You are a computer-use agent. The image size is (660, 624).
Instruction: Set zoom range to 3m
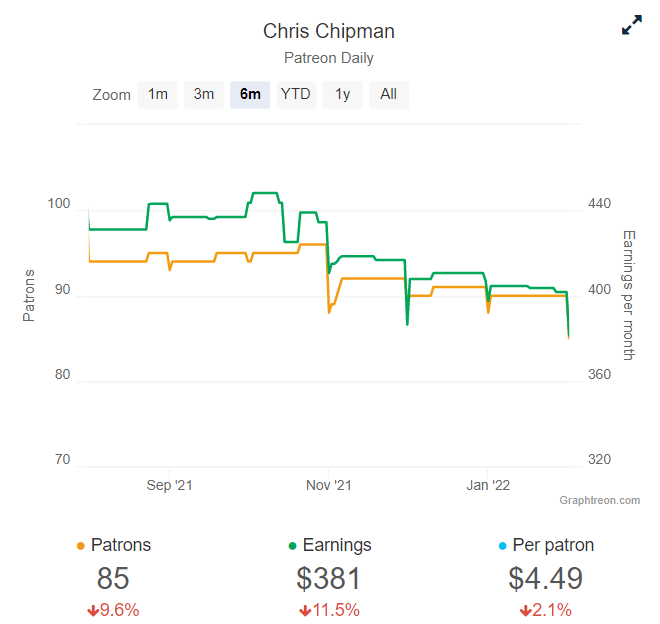pyautogui.click(x=204, y=94)
